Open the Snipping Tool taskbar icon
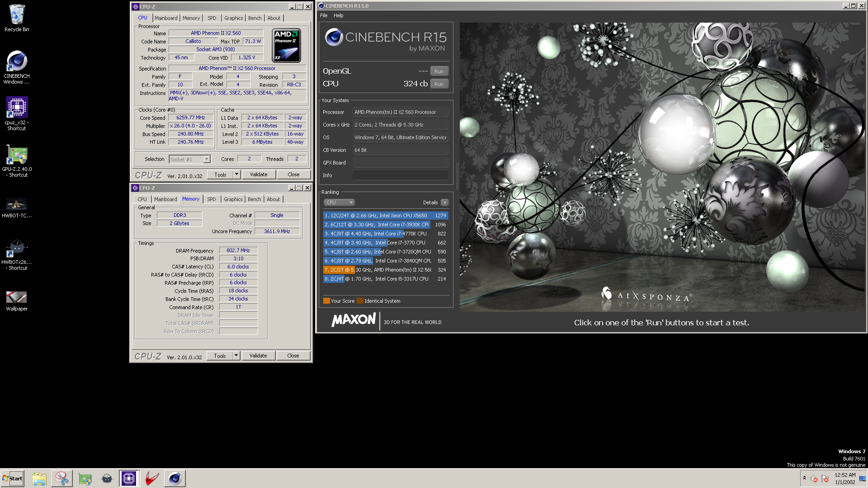Viewport: 868px width, 488px height. 62,479
